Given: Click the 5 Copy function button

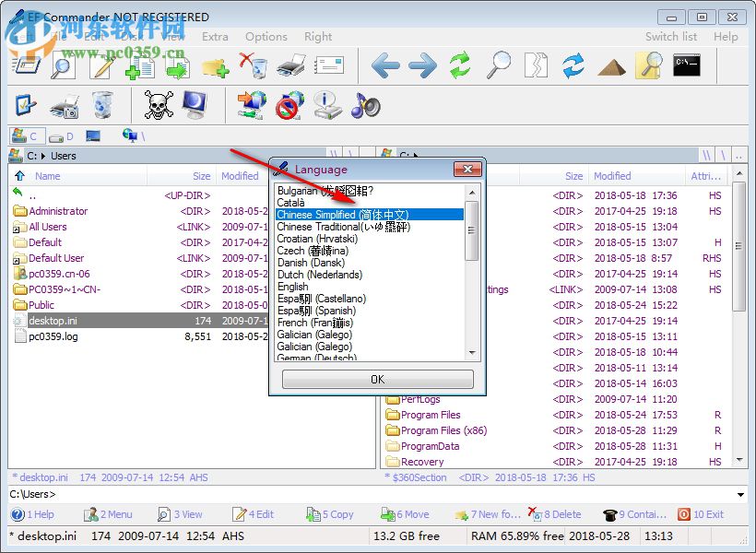Looking at the screenshot, I should (334, 514).
